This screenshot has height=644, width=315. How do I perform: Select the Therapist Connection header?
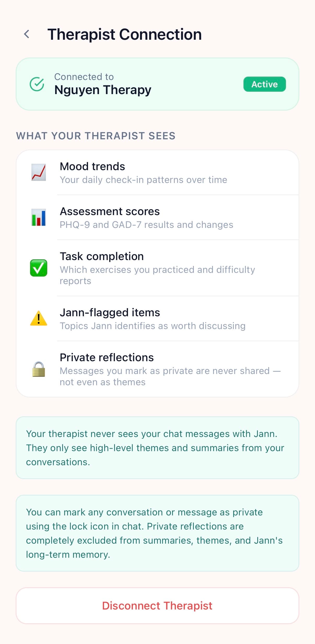pyautogui.click(x=124, y=34)
